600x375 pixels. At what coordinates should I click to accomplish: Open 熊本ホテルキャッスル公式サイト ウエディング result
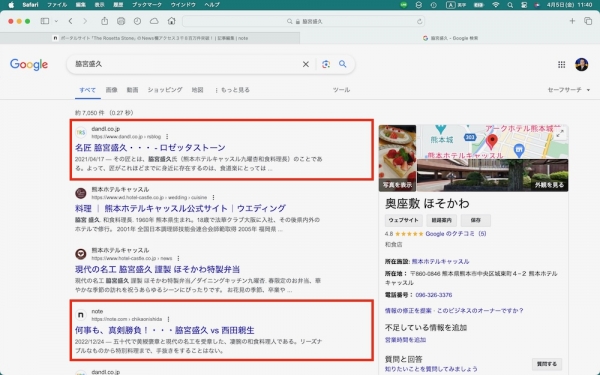180,209
